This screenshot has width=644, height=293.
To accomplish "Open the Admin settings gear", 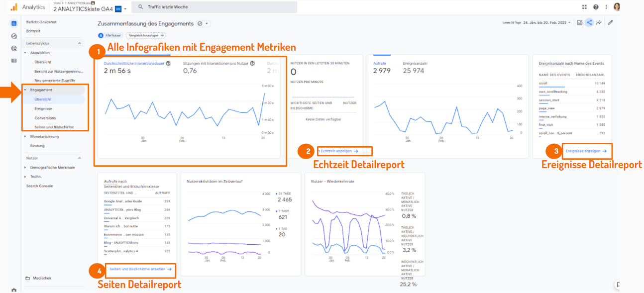I will [x=13, y=289].
